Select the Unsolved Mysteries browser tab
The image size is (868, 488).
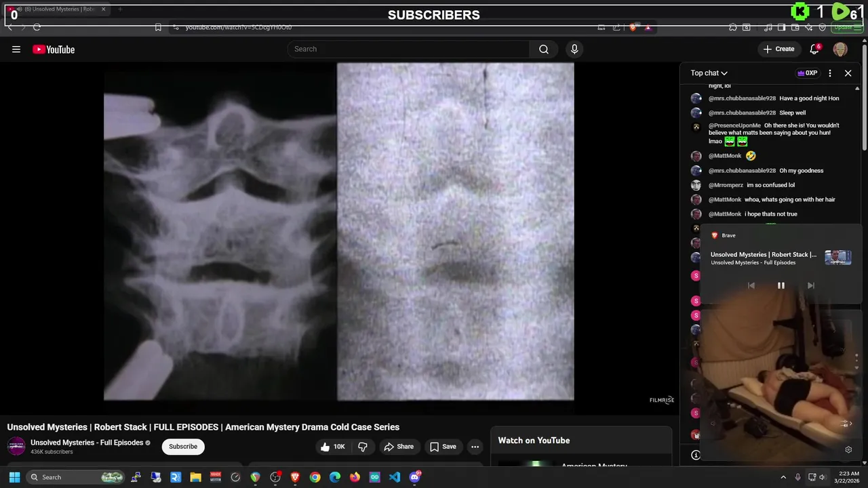(54, 9)
